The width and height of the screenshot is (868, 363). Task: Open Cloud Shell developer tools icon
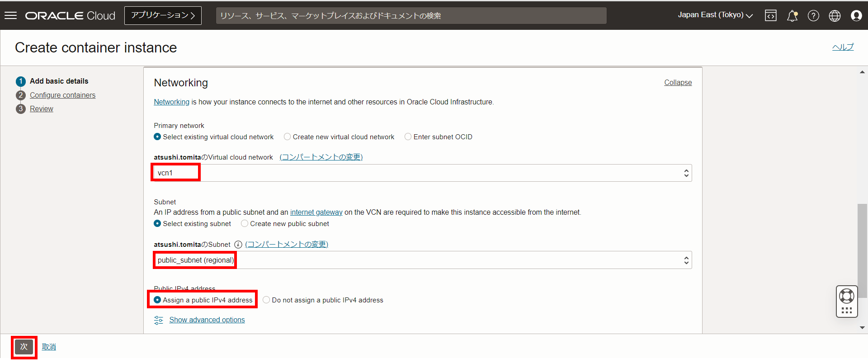(x=771, y=16)
